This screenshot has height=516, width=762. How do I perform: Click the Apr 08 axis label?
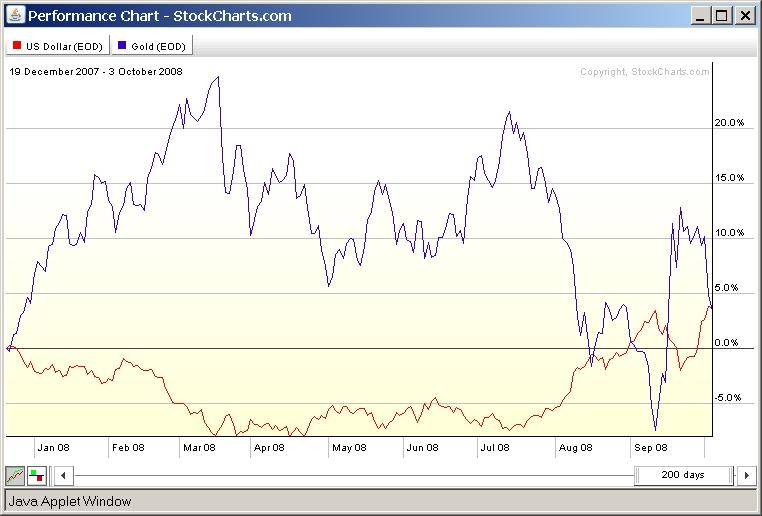click(269, 447)
